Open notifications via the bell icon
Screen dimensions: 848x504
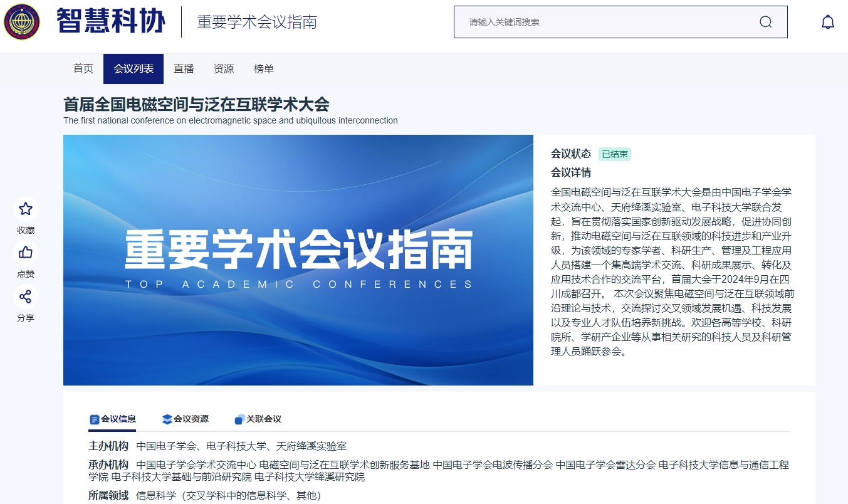828,22
